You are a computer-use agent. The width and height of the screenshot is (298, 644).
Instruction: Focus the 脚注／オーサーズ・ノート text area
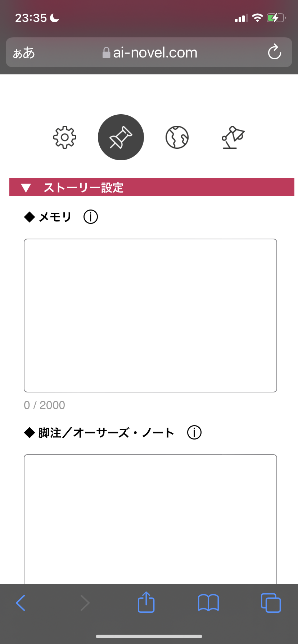[150, 517]
